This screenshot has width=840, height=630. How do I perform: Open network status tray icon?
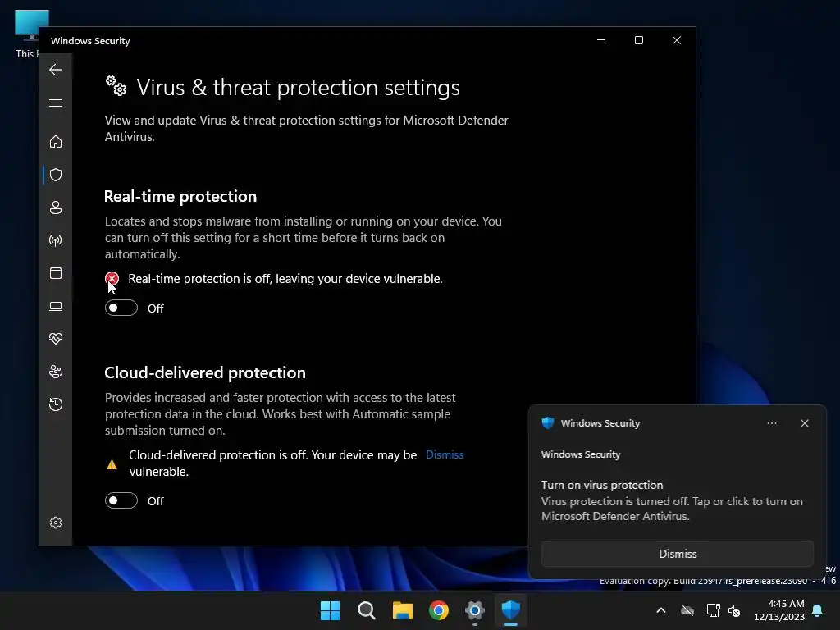(x=713, y=610)
